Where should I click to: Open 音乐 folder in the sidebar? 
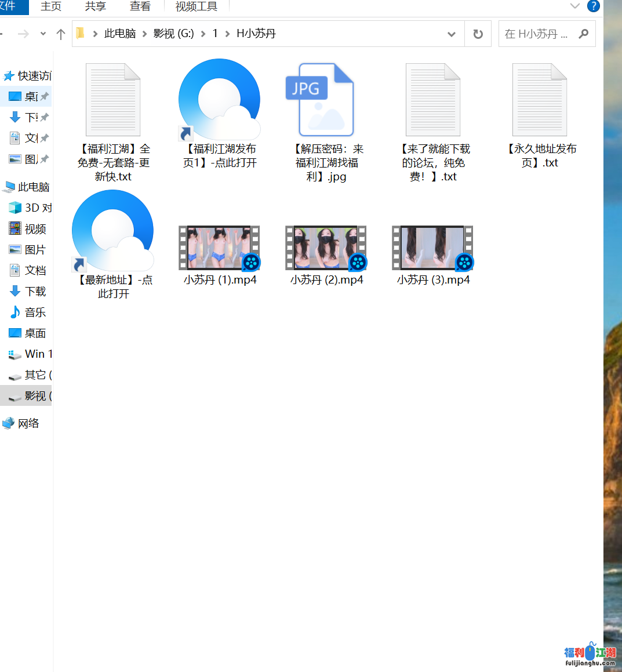35,313
